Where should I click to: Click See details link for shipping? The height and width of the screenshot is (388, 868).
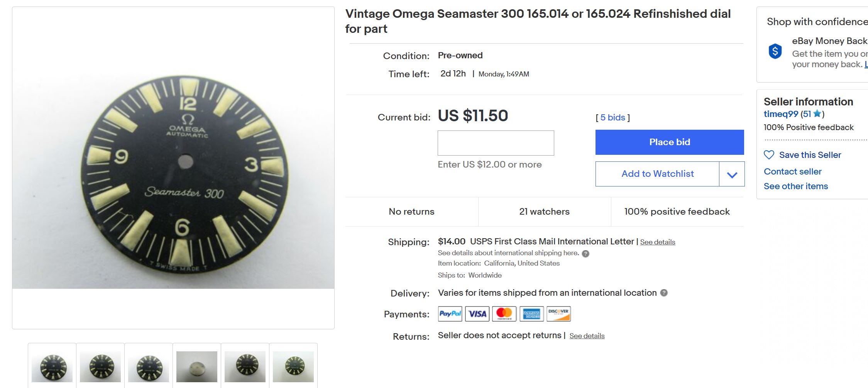(657, 242)
